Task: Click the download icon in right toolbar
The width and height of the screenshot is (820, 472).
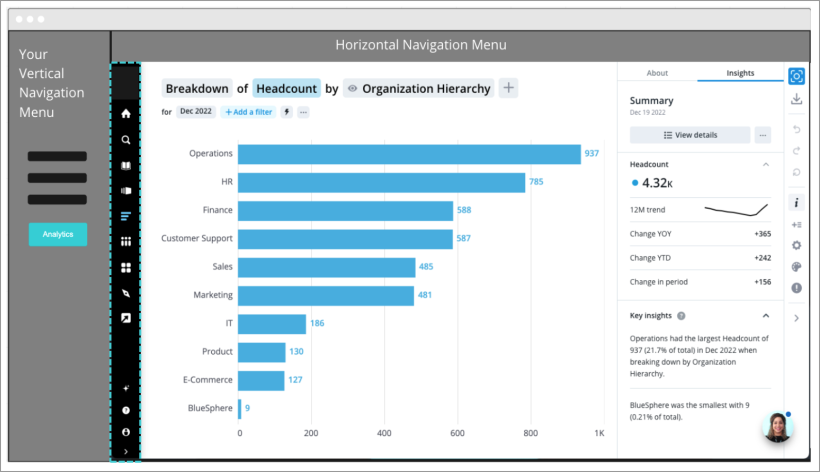Action: tap(796, 99)
